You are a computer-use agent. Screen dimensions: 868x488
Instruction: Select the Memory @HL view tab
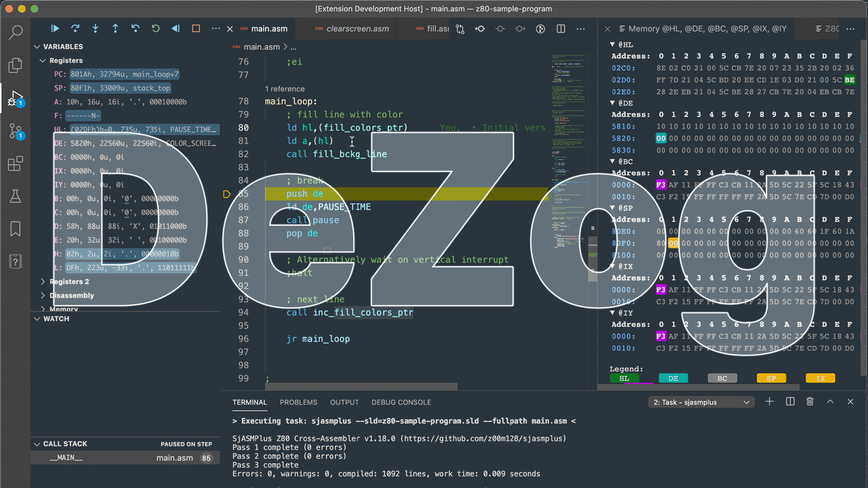click(702, 29)
